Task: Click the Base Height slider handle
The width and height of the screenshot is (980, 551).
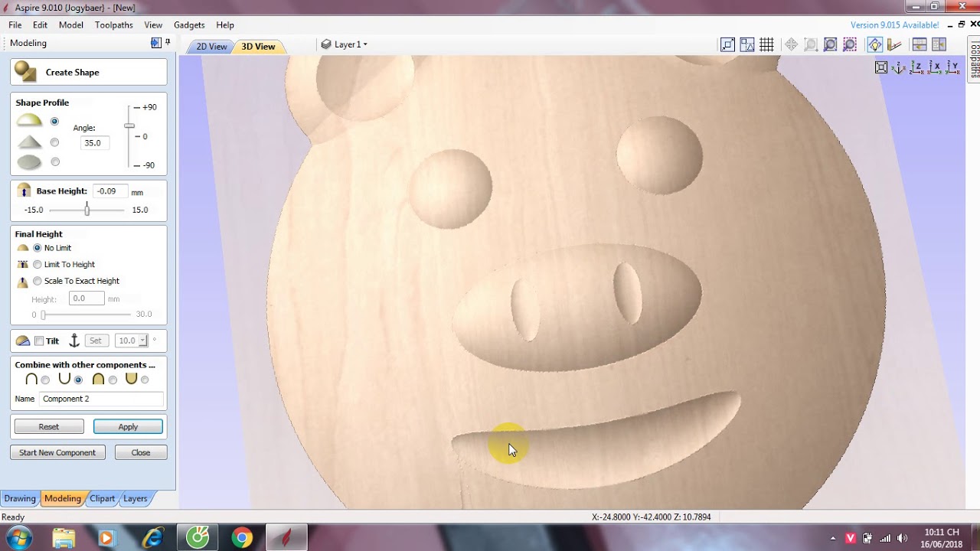Action: pyautogui.click(x=87, y=210)
